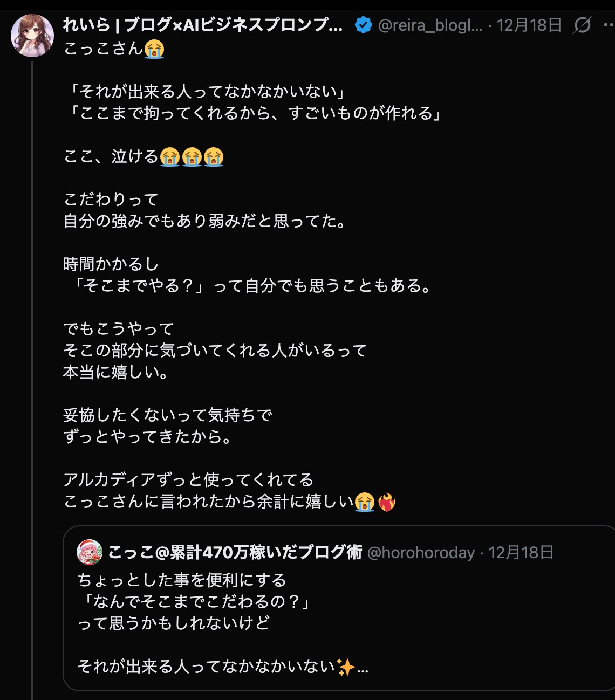Image resolution: width=615 pixels, height=700 pixels.
Task: Open the post's more options menu
Action: (608, 25)
